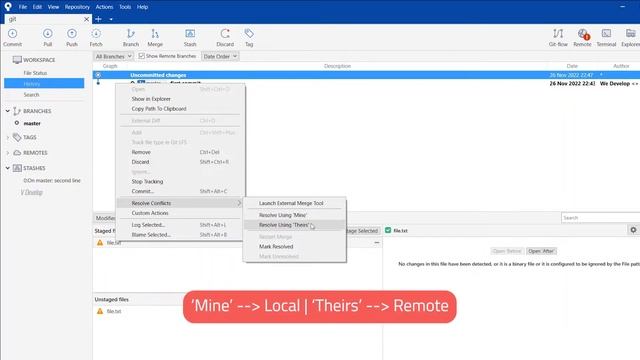
Task: Open the Repository menu
Action: [77, 7]
